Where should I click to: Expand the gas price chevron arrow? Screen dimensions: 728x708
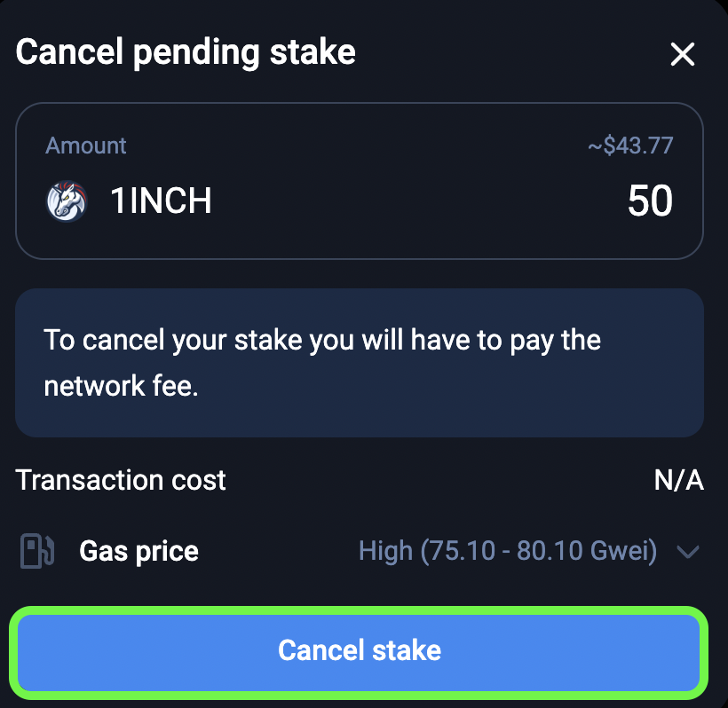688,553
